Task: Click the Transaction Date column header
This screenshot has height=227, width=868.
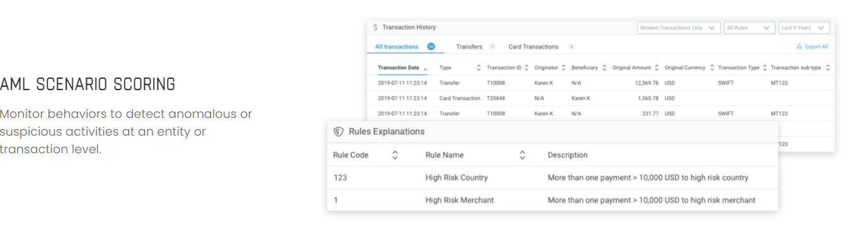Action: [x=398, y=67]
